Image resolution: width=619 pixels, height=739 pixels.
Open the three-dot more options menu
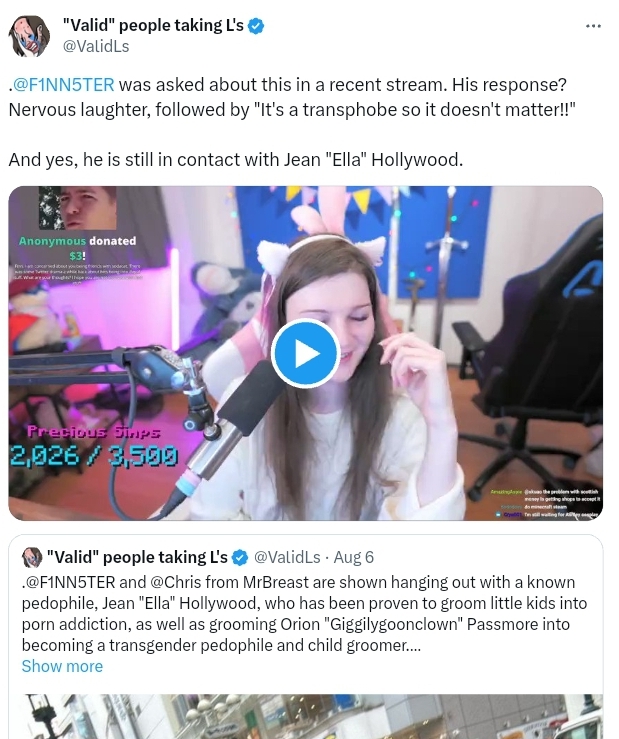[x=593, y=26]
